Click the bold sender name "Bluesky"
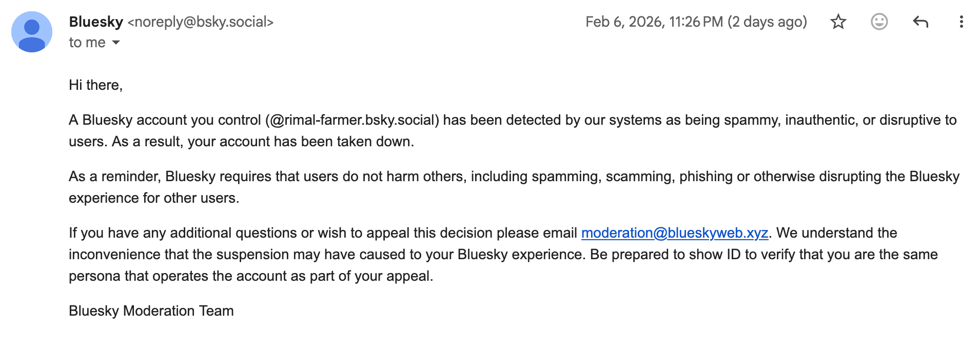Screen dimensions: 980x348 (96, 22)
